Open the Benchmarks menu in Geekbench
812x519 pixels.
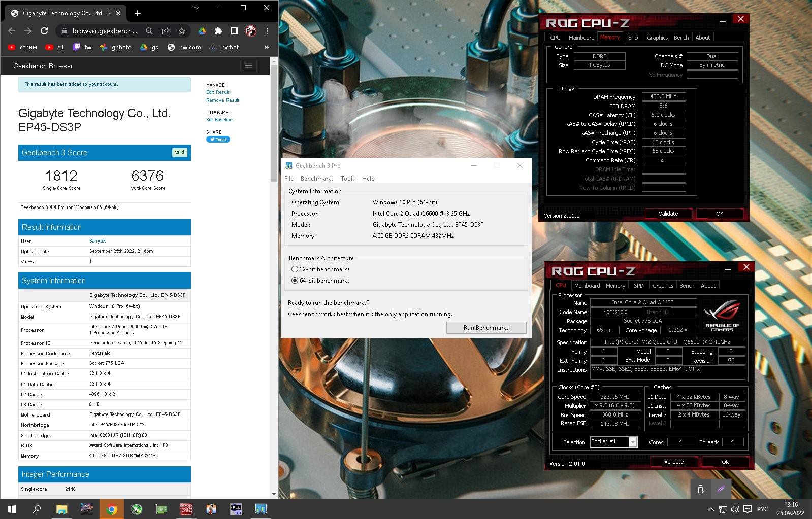(317, 179)
